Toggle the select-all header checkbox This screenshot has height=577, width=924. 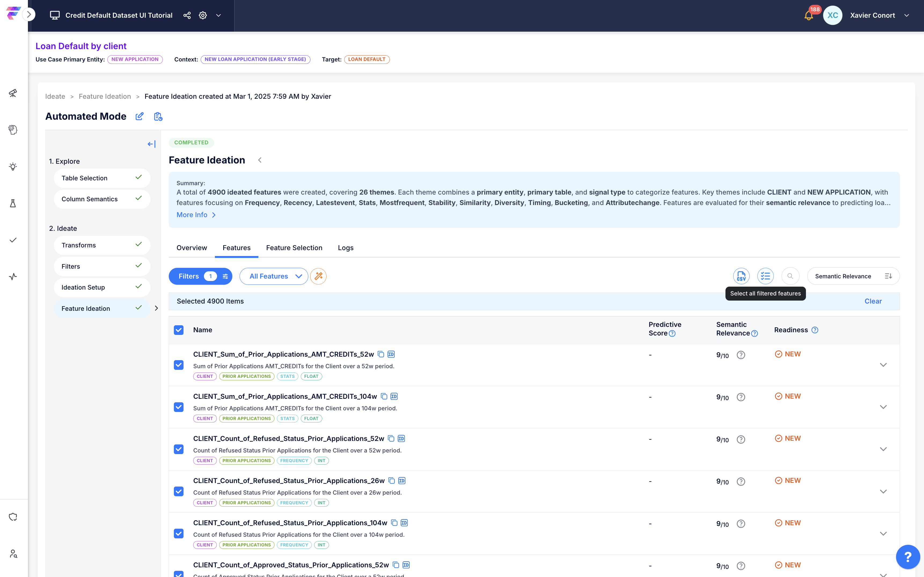pos(179,330)
